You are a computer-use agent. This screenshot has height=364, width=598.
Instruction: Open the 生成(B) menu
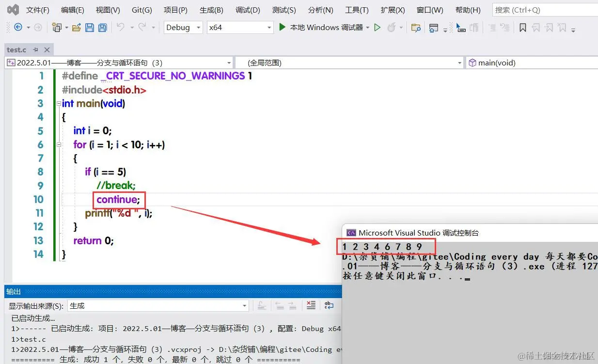(211, 10)
